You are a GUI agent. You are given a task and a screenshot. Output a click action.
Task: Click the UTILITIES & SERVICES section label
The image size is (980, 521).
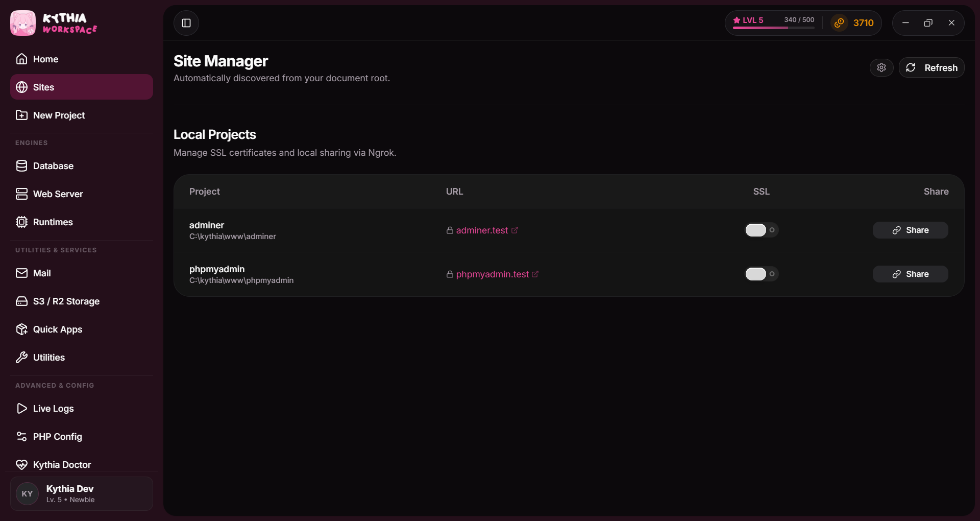pos(56,250)
